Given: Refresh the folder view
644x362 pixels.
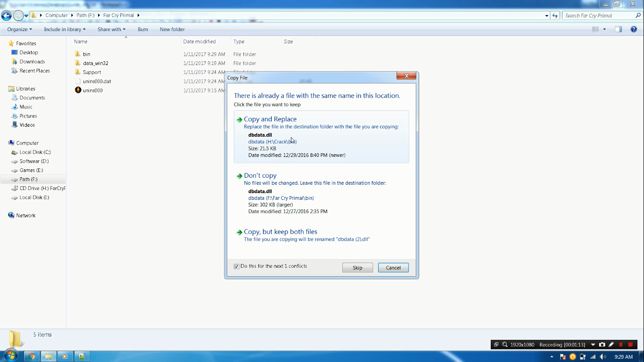Looking at the screenshot, I should pos(555,16).
